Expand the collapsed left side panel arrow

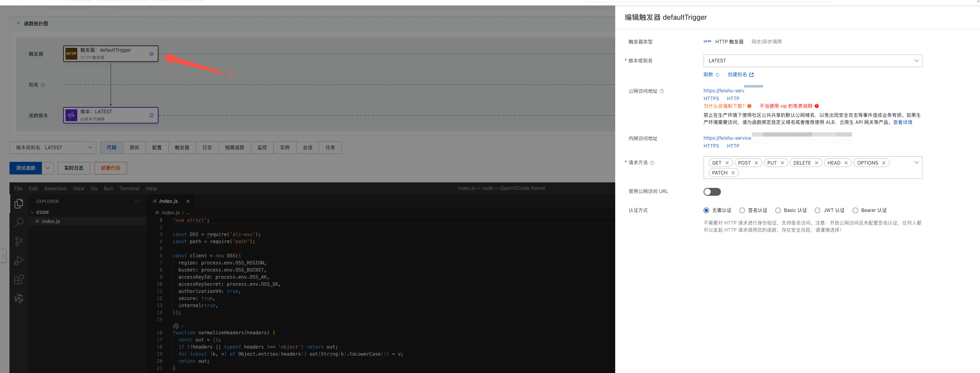[x=3, y=256]
